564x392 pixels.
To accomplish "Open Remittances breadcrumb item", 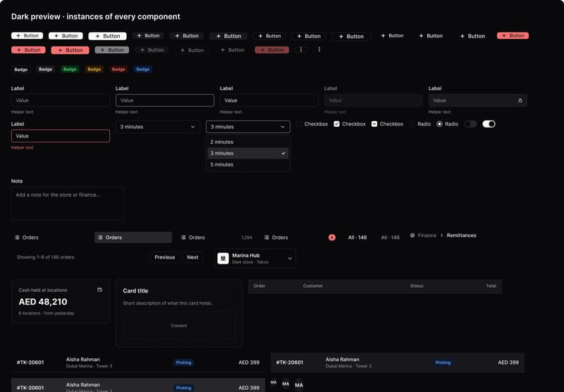I will pyautogui.click(x=462, y=235).
